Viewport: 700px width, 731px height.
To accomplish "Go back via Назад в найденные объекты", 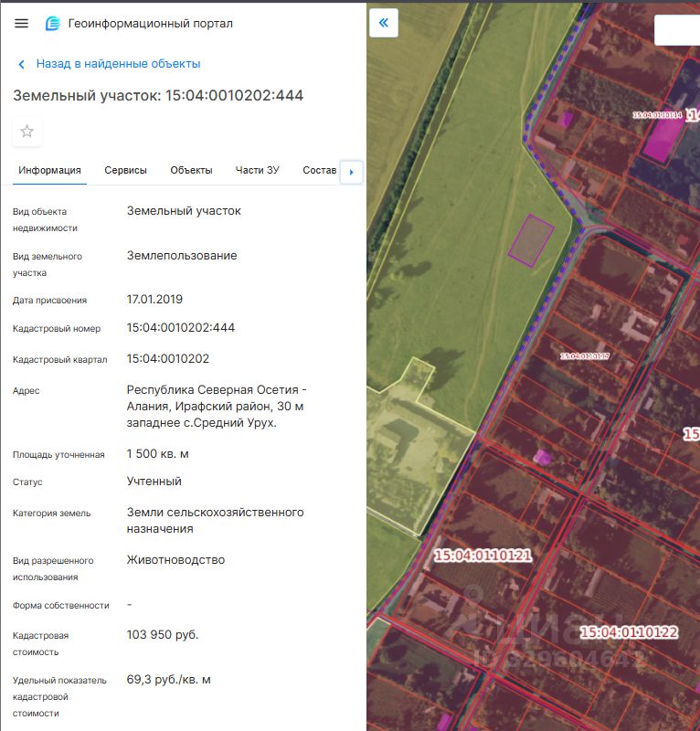I will pyautogui.click(x=119, y=64).
